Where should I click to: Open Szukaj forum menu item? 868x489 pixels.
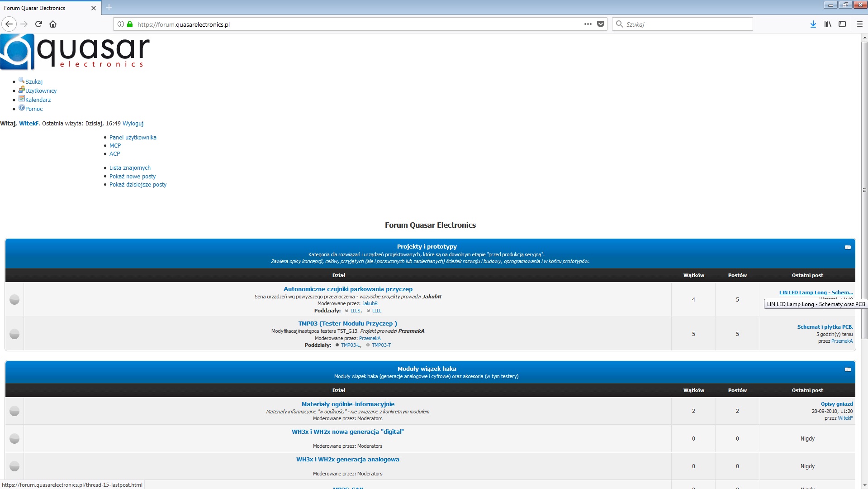[33, 82]
